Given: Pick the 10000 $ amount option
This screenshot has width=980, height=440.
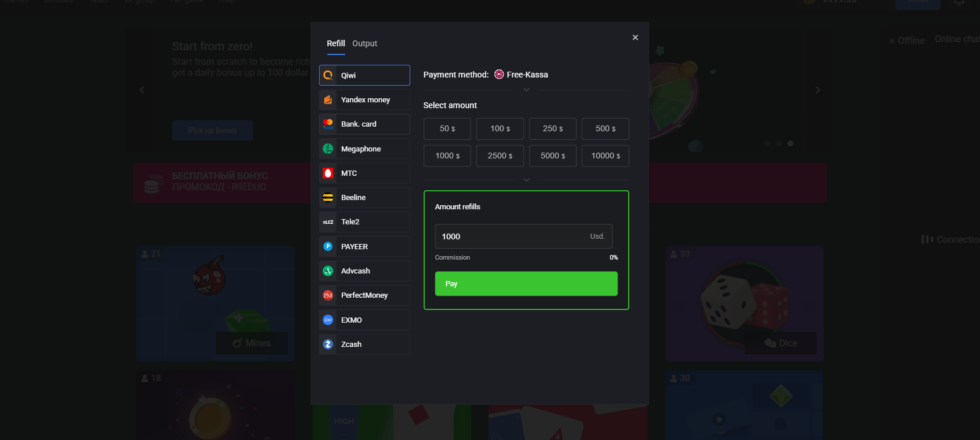Looking at the screenshot, I should [x=605, y=156].
